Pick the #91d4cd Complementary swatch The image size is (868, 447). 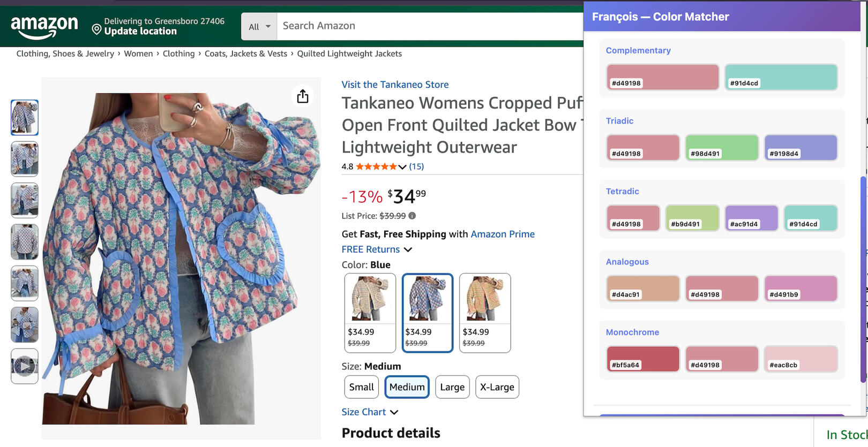[x=781, y=77]
